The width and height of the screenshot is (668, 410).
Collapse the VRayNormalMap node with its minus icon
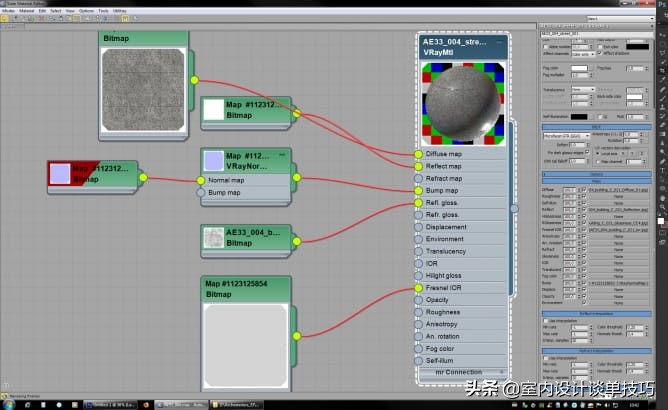click(x=282, y=156)
